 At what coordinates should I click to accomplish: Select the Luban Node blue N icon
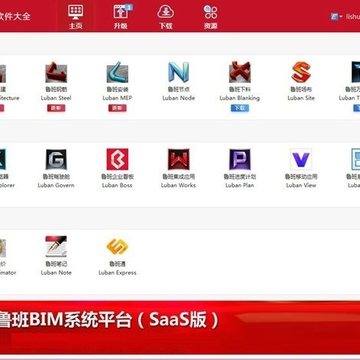(179, 72)
